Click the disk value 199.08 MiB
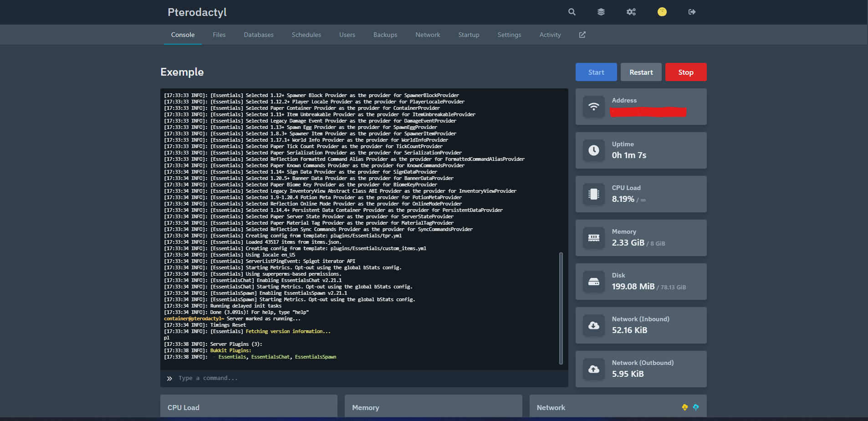 (x=633, y=287)
